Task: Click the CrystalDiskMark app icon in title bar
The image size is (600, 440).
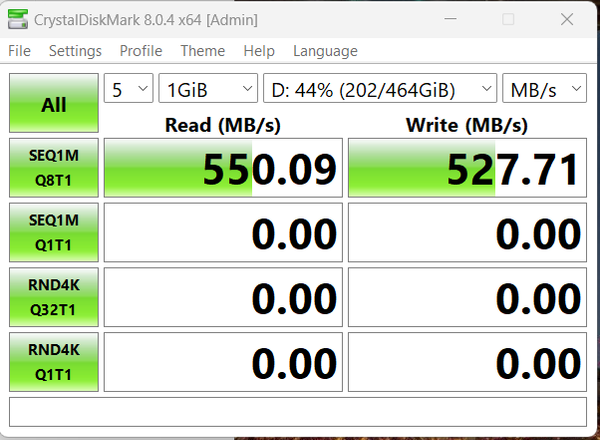Action: [18, 19]
